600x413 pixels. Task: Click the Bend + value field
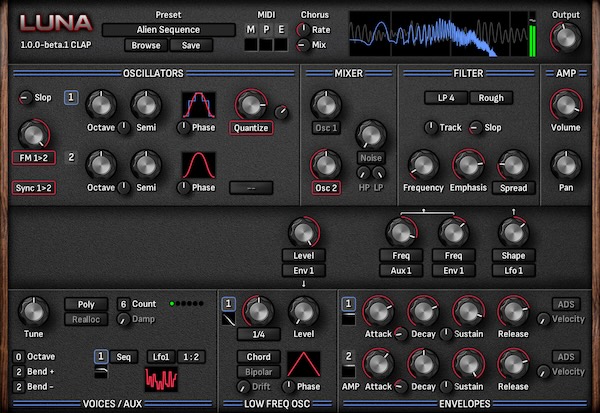tap(18, 372)
